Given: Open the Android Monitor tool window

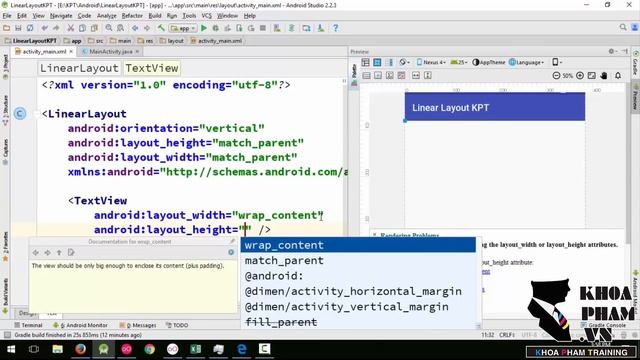Looking at the screenshot, I should tap(80, 325).
